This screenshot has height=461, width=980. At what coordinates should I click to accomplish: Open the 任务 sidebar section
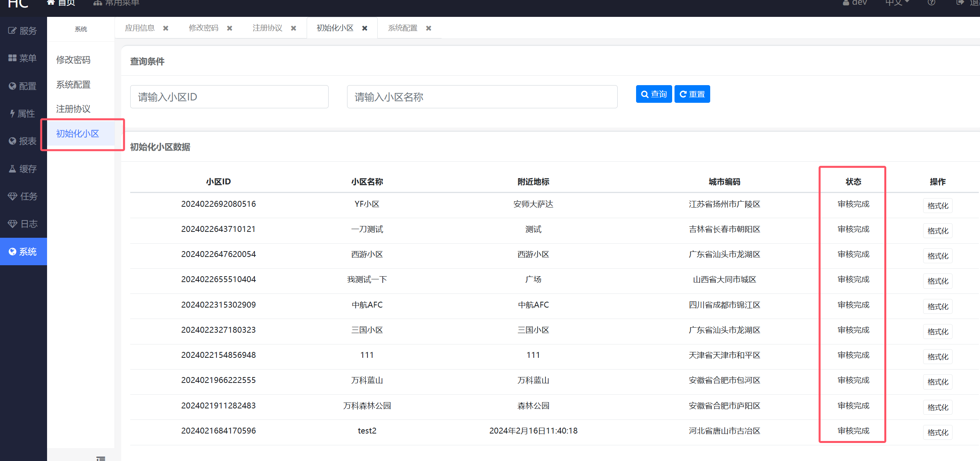[x=23, y=196]
